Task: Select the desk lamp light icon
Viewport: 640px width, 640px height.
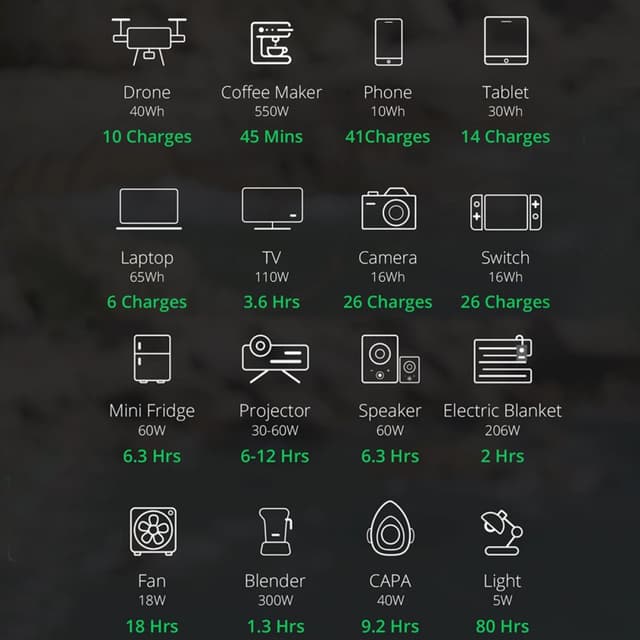Action: 502,533
